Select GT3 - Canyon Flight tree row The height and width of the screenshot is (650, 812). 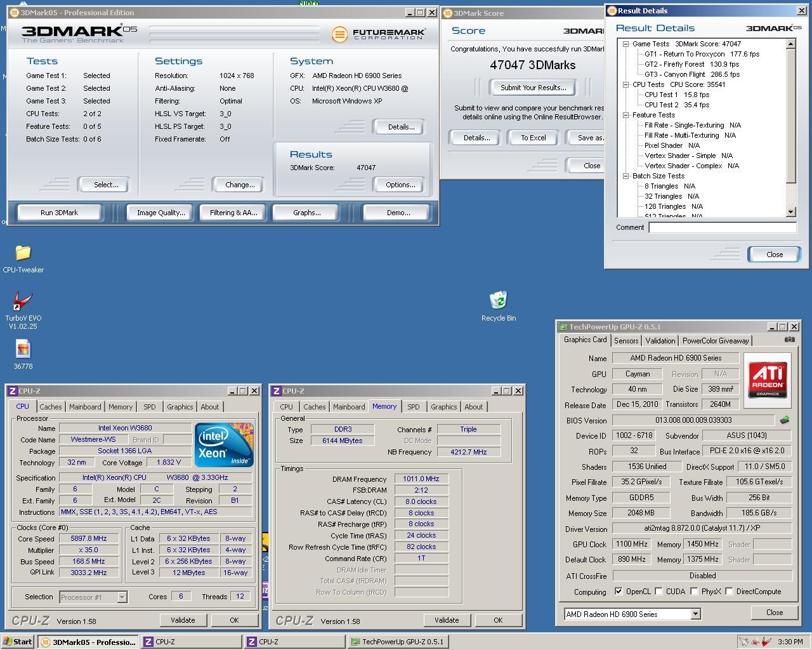[692, 74]
